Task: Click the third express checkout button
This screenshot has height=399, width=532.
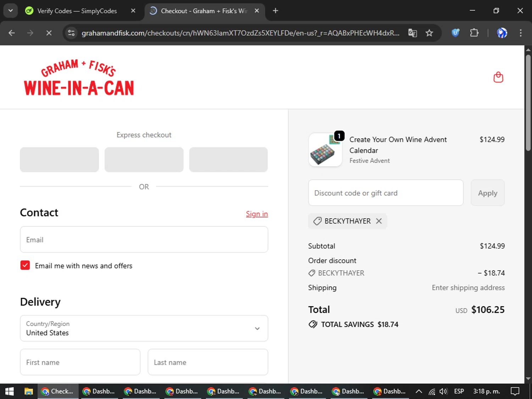Action: 228,160
